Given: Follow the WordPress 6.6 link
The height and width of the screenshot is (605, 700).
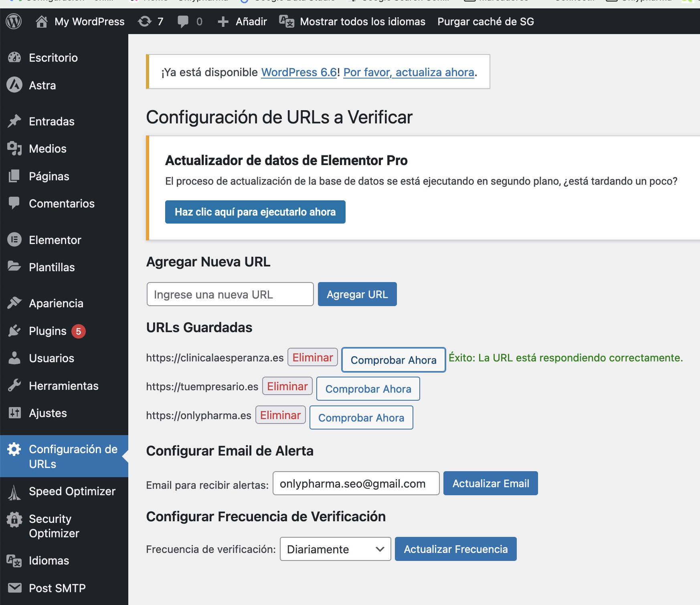Looking at the screenshot, I should [x=299, y=72].
